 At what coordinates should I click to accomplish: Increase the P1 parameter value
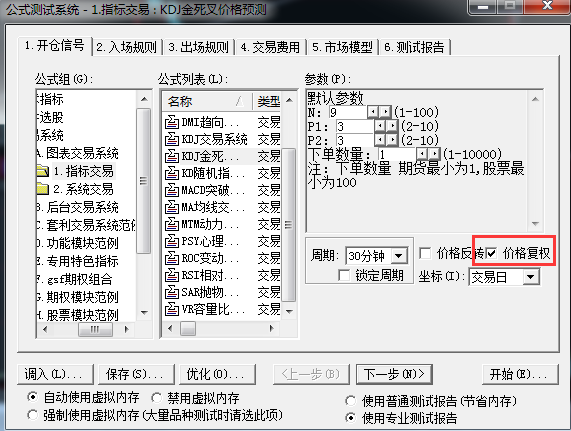[392, 126]
